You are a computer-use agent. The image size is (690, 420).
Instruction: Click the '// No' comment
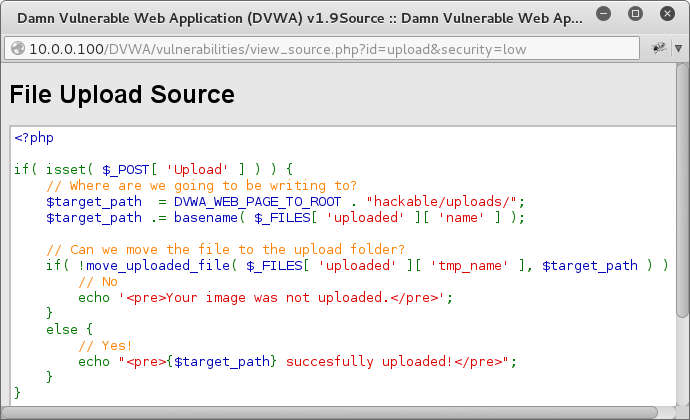click(x=98, y=282)
